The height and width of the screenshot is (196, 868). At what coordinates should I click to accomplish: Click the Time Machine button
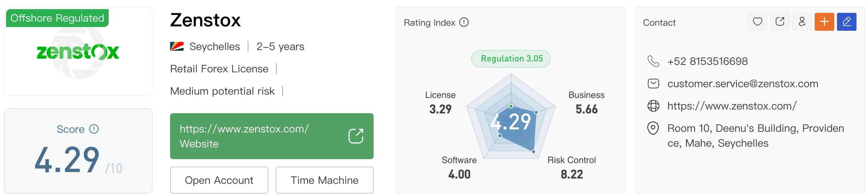[324, 180]
